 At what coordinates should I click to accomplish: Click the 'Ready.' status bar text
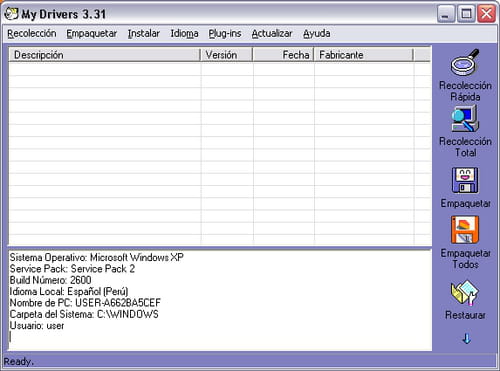tap(19, 361)
